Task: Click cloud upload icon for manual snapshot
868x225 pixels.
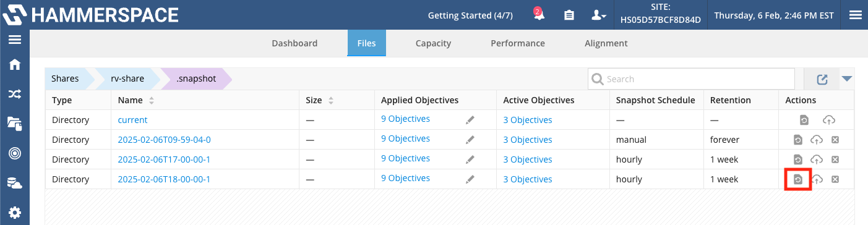Action: pyautogui.click(x=817, y=140)
